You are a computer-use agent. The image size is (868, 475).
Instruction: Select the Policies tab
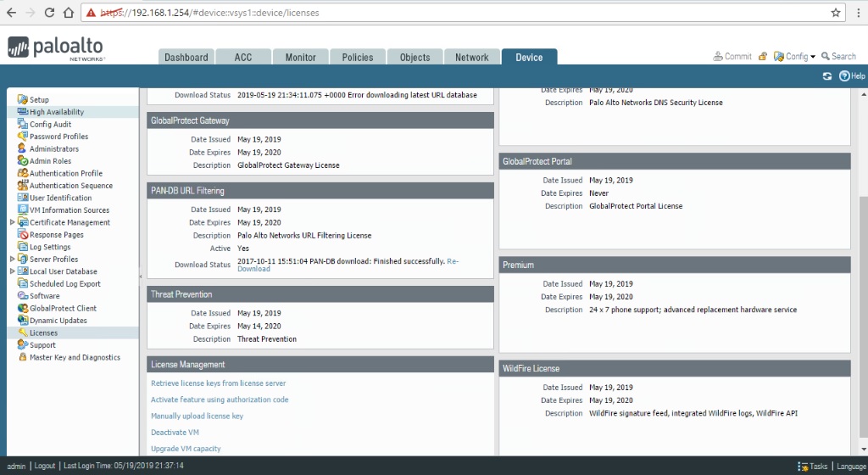click(358, 57)
